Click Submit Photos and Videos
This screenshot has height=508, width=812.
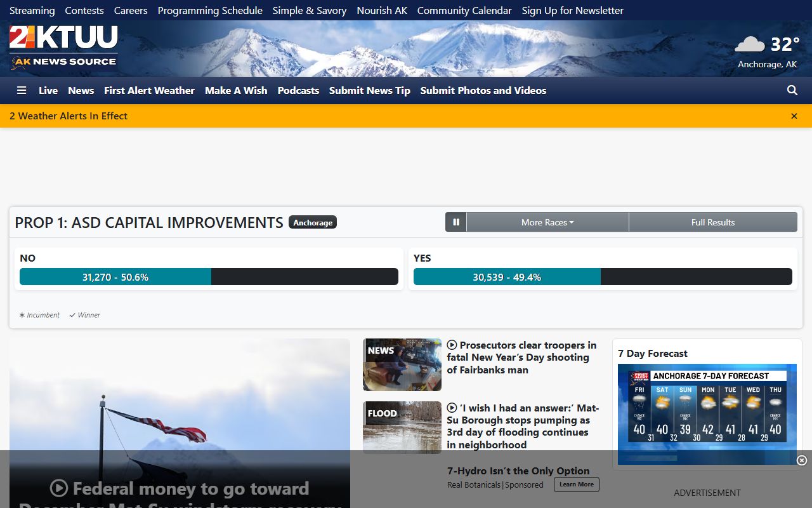[483, 90]
